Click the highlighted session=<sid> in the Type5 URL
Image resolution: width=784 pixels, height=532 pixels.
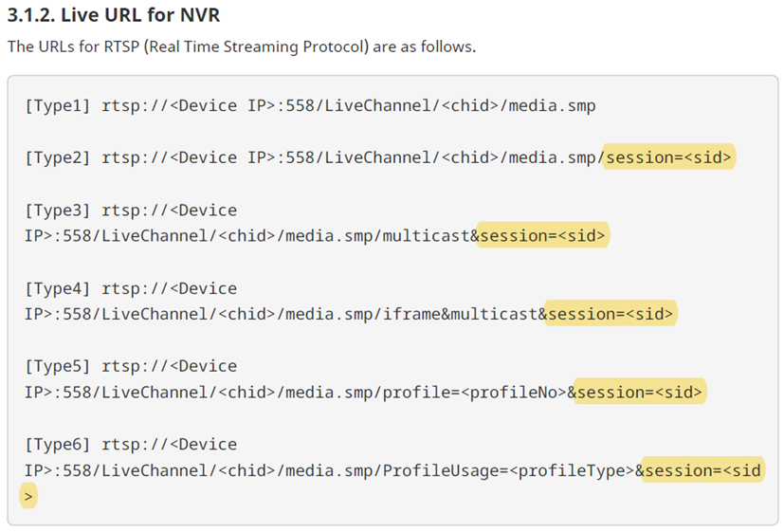(x=640, y=392)
